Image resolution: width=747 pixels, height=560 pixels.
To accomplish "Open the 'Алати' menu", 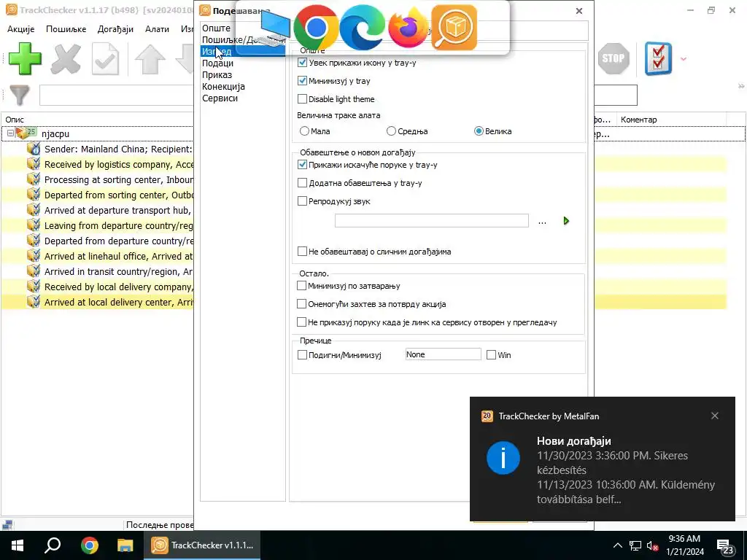I will 158,29.
